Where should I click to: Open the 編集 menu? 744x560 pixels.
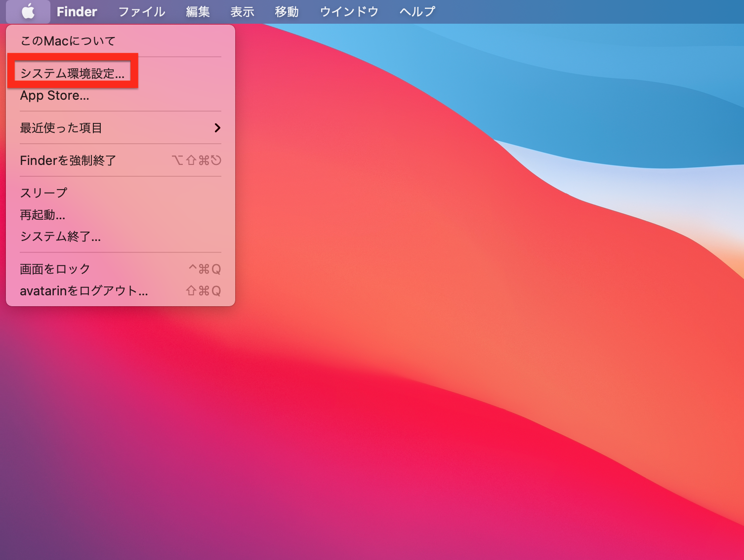click(x=198, y=11)
